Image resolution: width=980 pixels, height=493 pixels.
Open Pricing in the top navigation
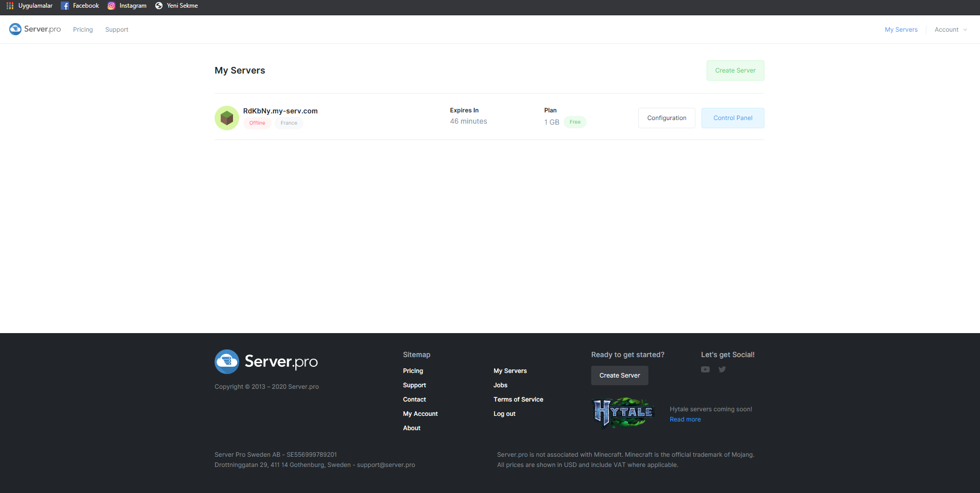click(83, 30)
